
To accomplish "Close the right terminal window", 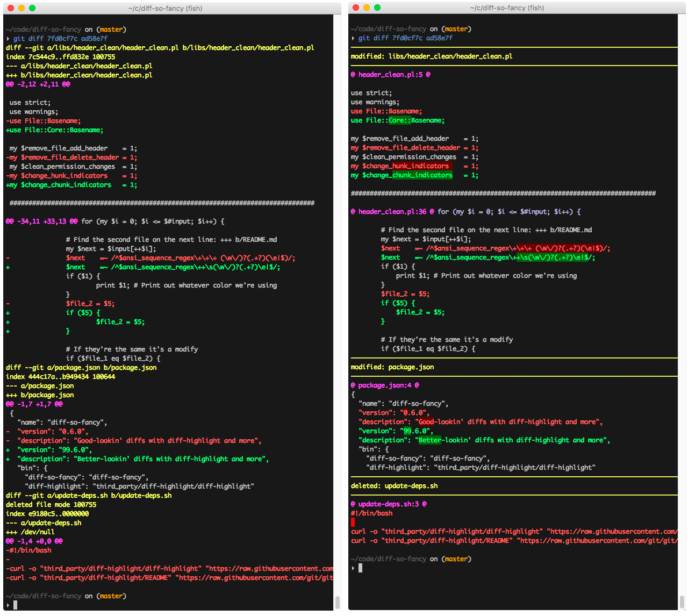I will pyautogui.click(x=355, y=8).
